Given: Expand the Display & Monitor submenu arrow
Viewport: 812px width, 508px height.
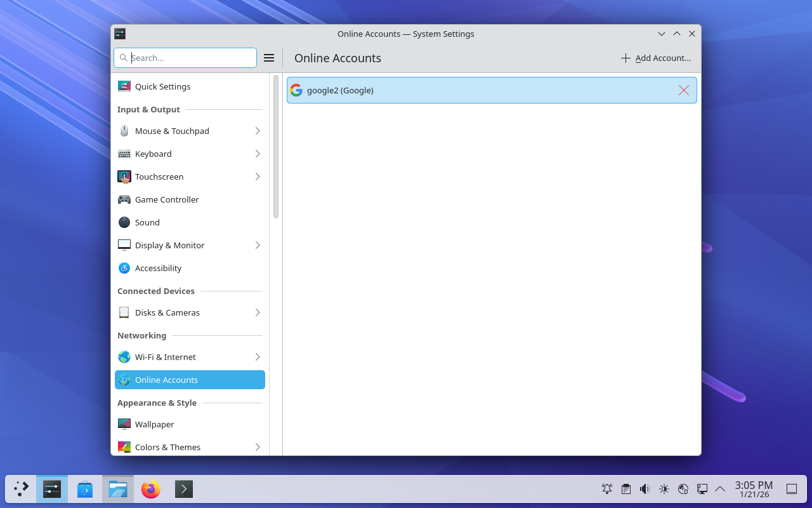Looking at the screenshot, I should (258, 245).
